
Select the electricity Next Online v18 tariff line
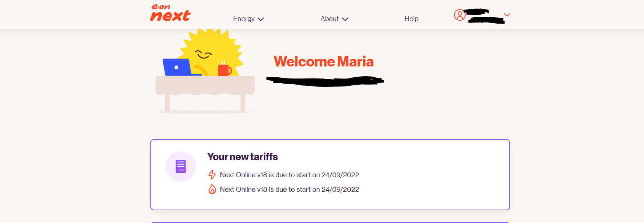[x=289, y=175]
